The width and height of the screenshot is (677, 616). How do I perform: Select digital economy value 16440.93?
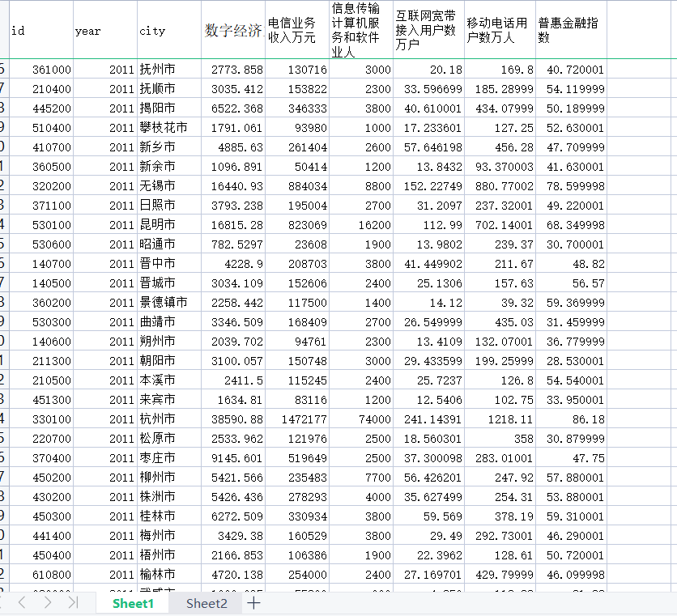[x=233, y=185]
